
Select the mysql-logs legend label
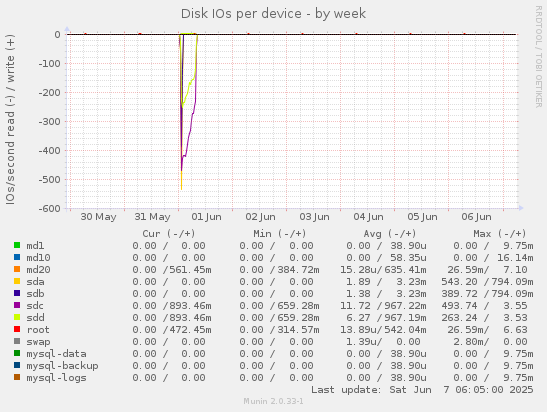pyautogui.click(x=57, y=378)
